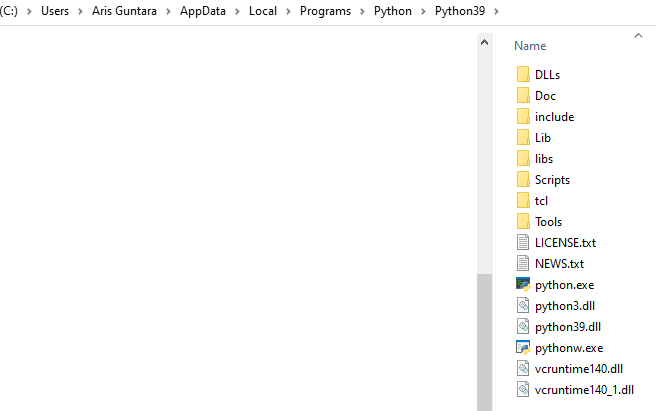
Task: Jump to Local folder in breadcrumb
Action: pyautogui.click(x=263, y=11)
